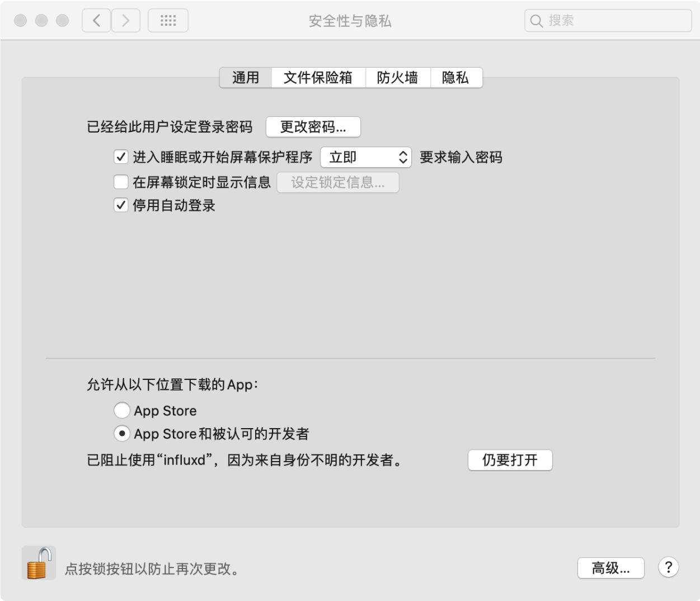The height and width of the screenshot is (601, 700).
Task: Switch to the 文件保险箱 tab
Action: (x=318, y=77)
